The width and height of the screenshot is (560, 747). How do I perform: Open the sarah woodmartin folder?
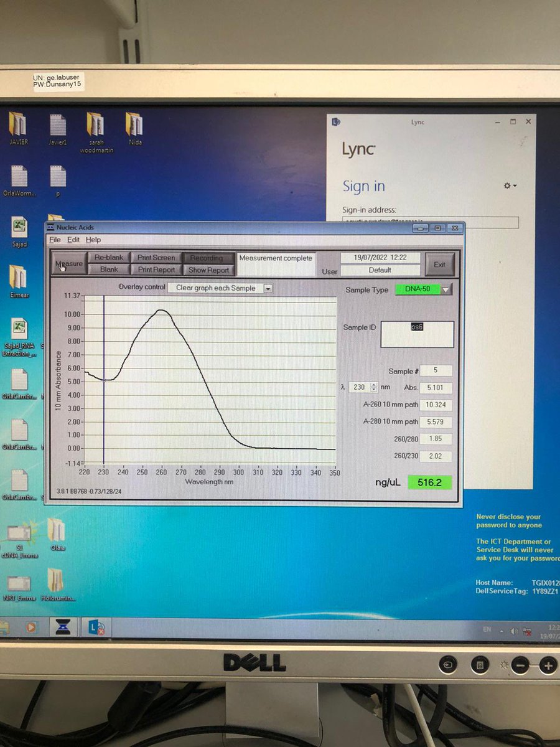[96, 133]
